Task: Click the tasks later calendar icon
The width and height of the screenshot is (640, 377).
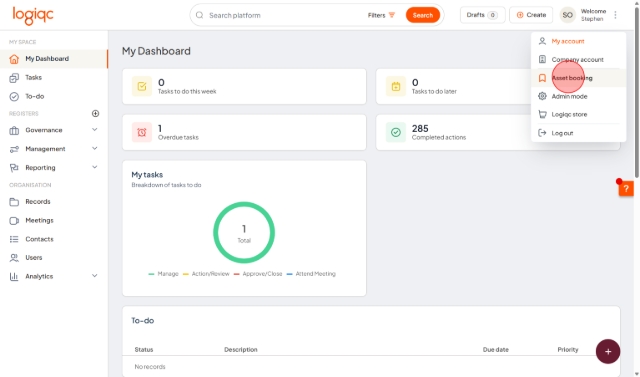Action: (x=396, y=86)
